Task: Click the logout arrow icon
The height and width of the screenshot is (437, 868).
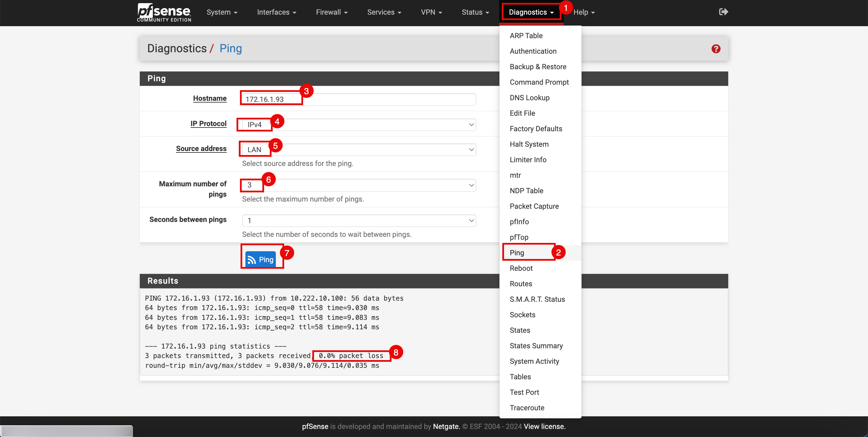Action: [x=722, y=12]
